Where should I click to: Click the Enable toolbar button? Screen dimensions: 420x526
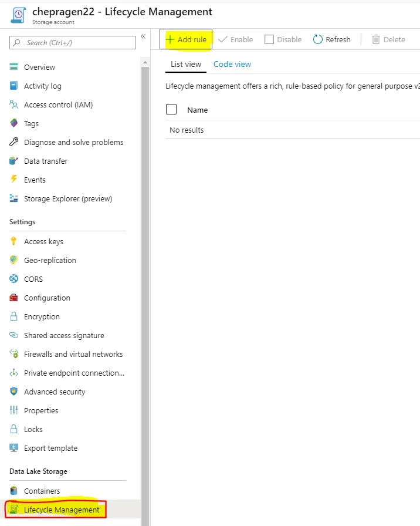click(x=236, y=39)
